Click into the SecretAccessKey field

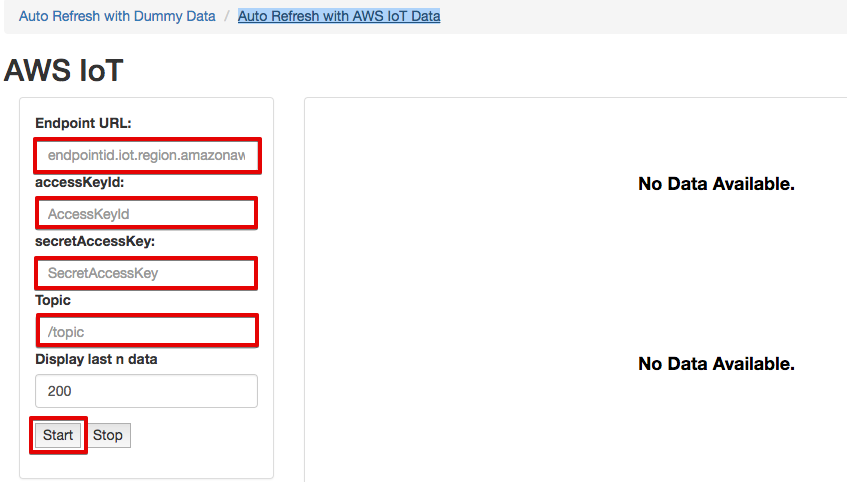click(x=146, y=273)
